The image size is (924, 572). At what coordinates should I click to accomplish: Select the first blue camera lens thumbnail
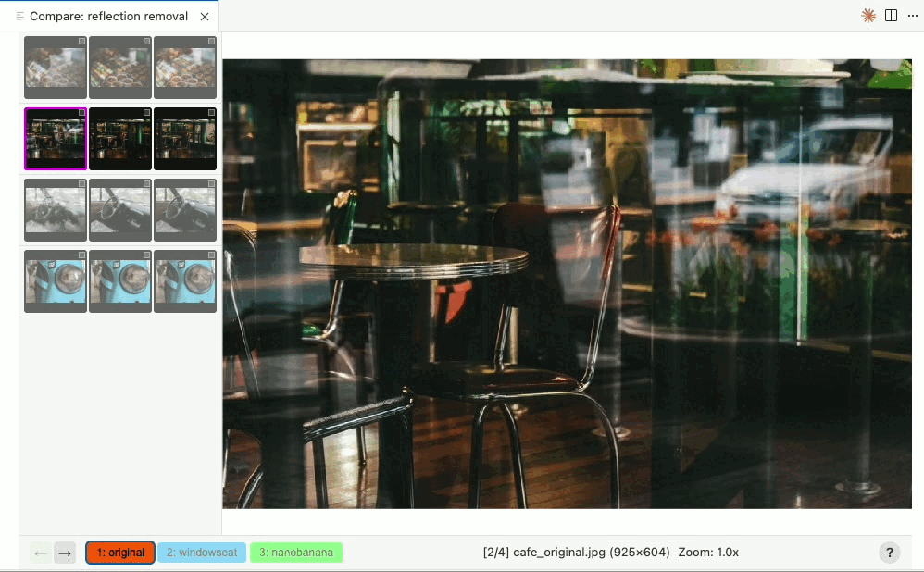coord(55,281)
